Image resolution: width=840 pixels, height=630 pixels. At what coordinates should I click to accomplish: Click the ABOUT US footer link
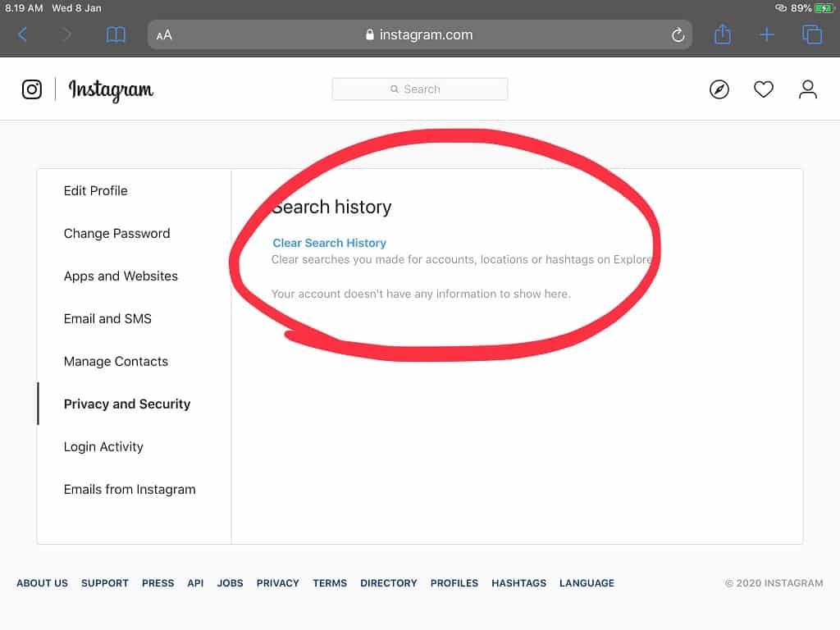42,583
